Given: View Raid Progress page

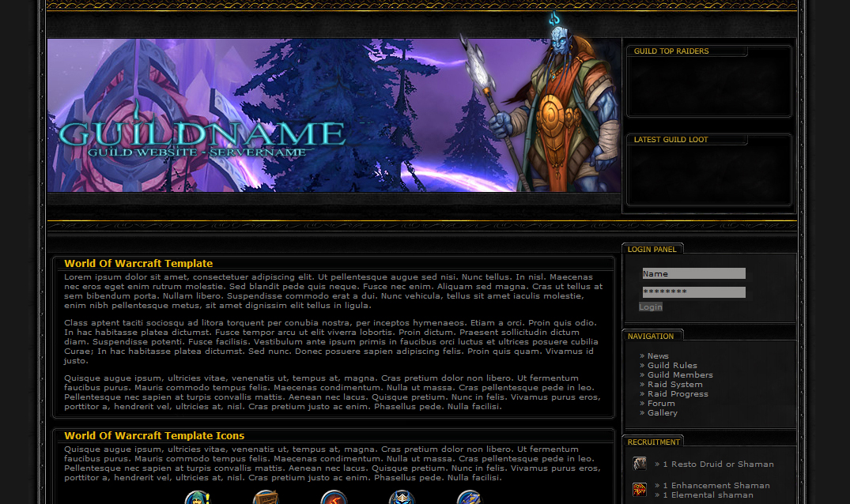Looking at the screenshot, I should [678, 393].
